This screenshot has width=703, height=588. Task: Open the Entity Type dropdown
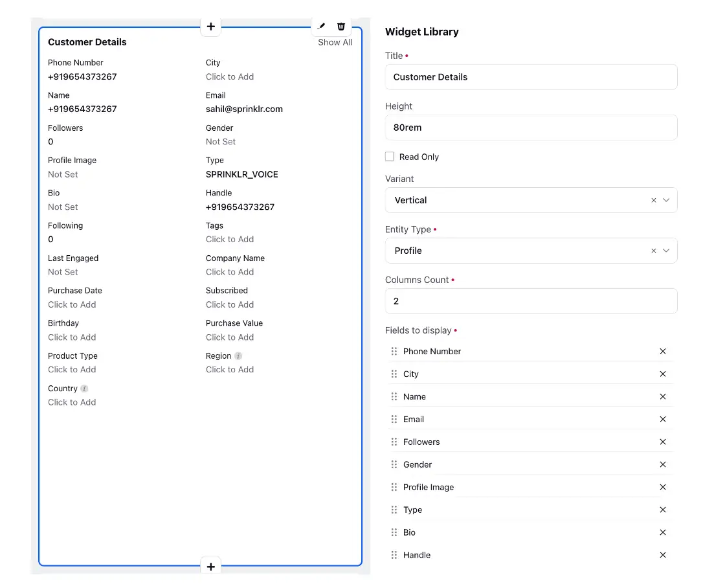pos(667,251)
